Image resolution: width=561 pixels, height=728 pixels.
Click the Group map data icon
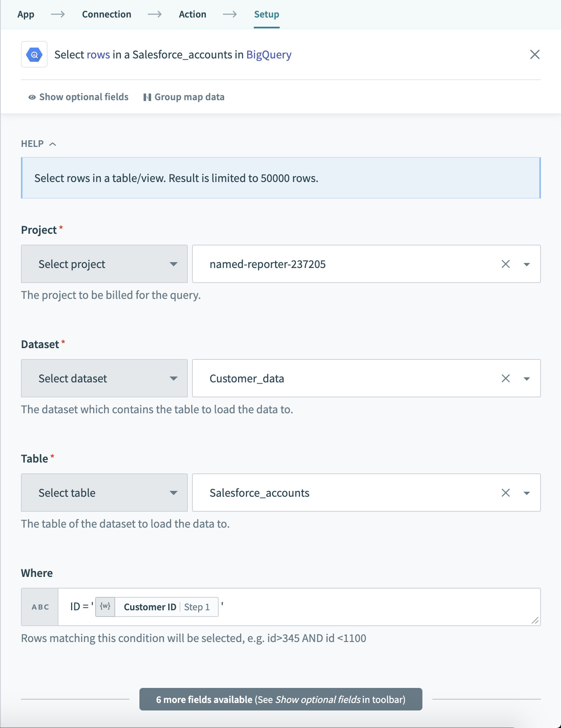pos(147,97)
